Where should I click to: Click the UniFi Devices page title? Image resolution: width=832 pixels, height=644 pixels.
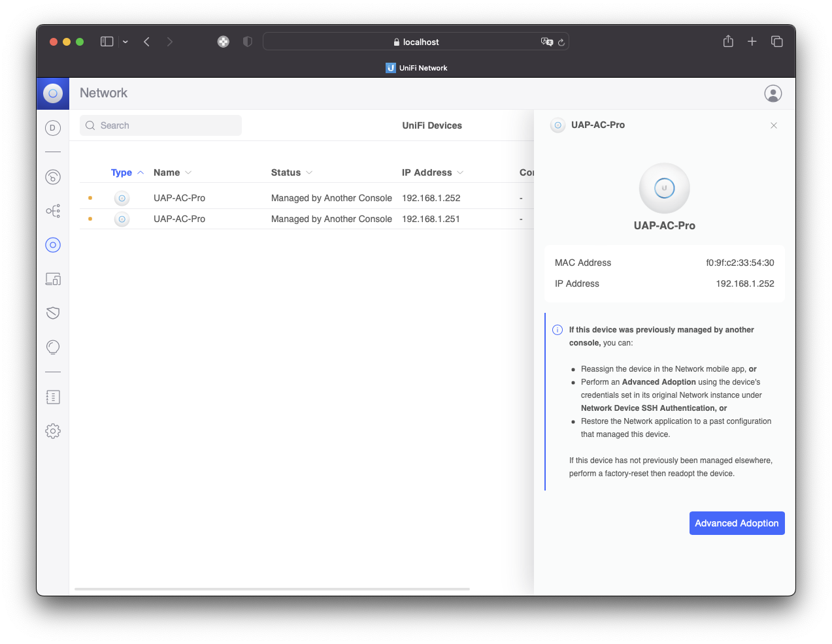[x=432, y=125]
